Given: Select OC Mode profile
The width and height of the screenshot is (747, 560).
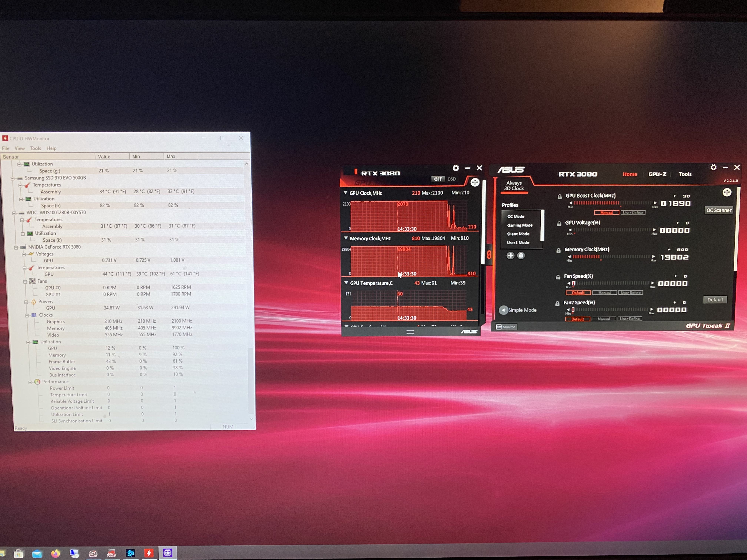Looking at the screenshot, I should [516, 216].
